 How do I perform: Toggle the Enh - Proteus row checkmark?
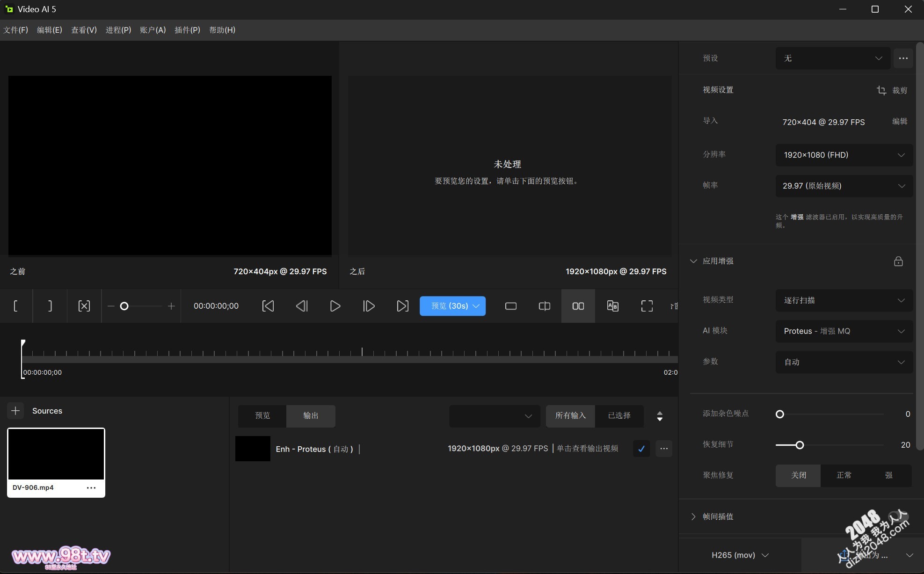point(641,449)
